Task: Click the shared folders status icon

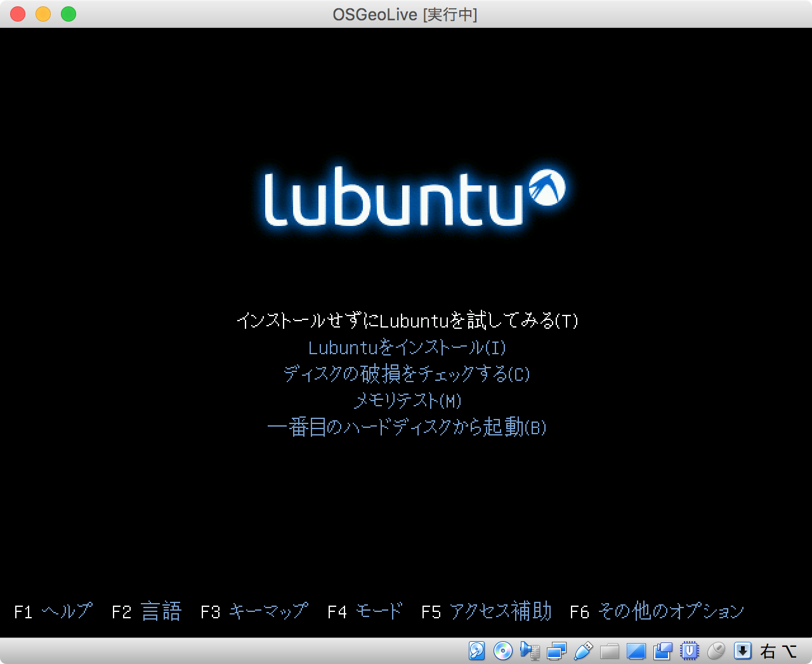Action: (x=610, y=651)
